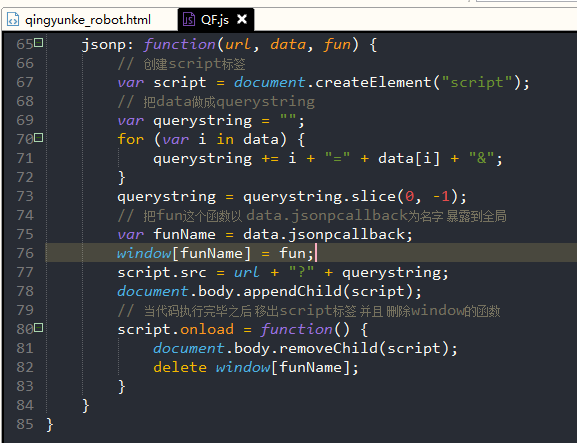Click the "?" string on line 77
The height and width of the screenshot is (443, 577).
pyautogui.click(x=301, y=272)
